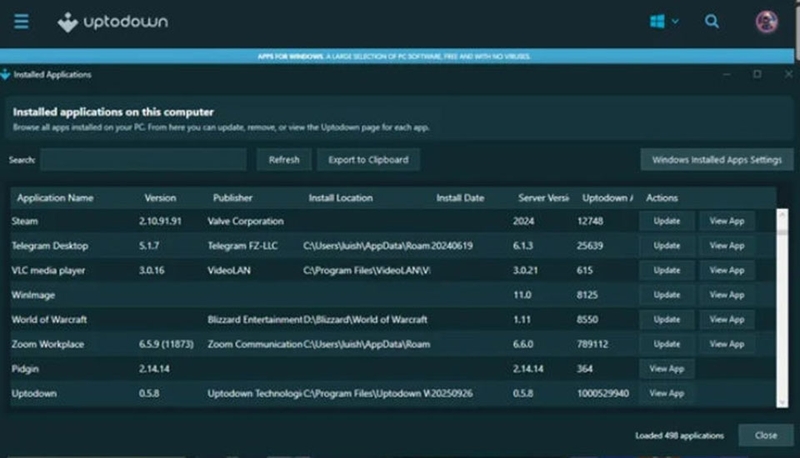Sort by Install Location column
This screenshot has height=458, width=800.
point(340,198)
